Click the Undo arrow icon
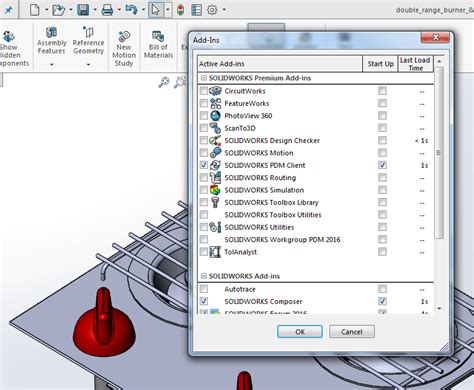 coord(131,10)
